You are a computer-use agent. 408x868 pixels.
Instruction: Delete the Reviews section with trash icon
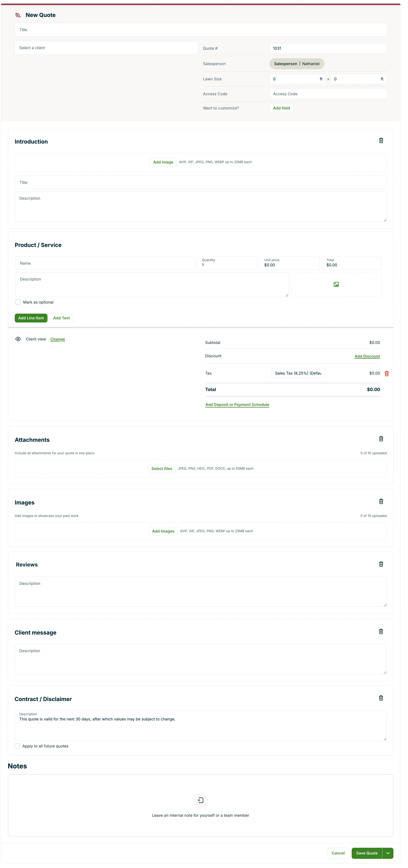pos(381,564)
